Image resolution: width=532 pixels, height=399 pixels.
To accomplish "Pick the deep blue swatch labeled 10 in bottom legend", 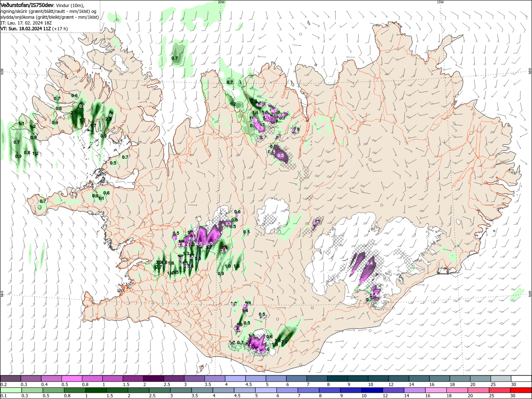I will tap(372, 390).
